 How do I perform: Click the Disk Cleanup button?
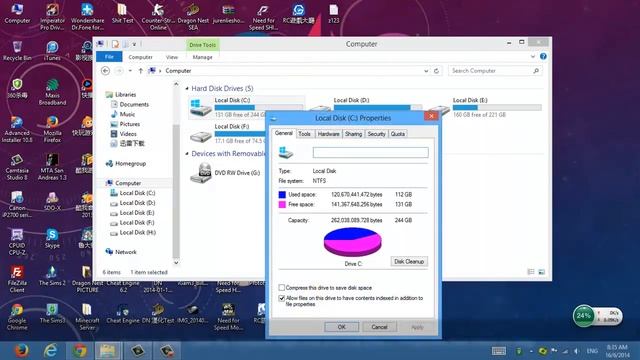click(409, 262)
